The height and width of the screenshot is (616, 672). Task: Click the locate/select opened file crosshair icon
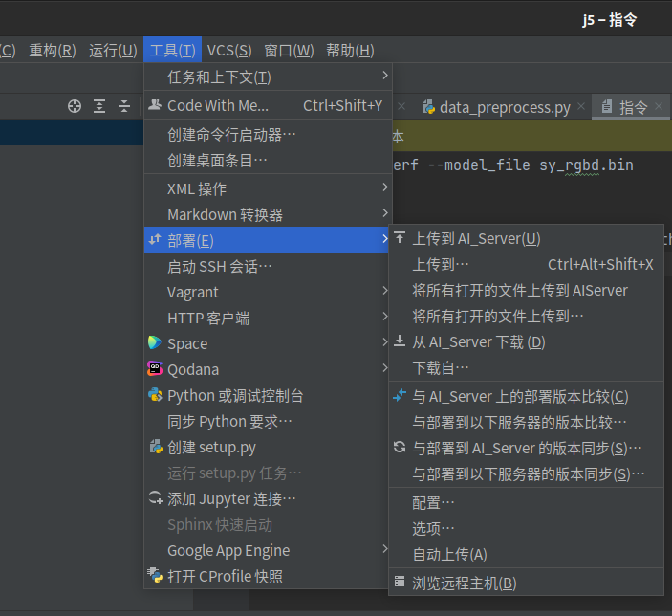[x=75, y=106]
